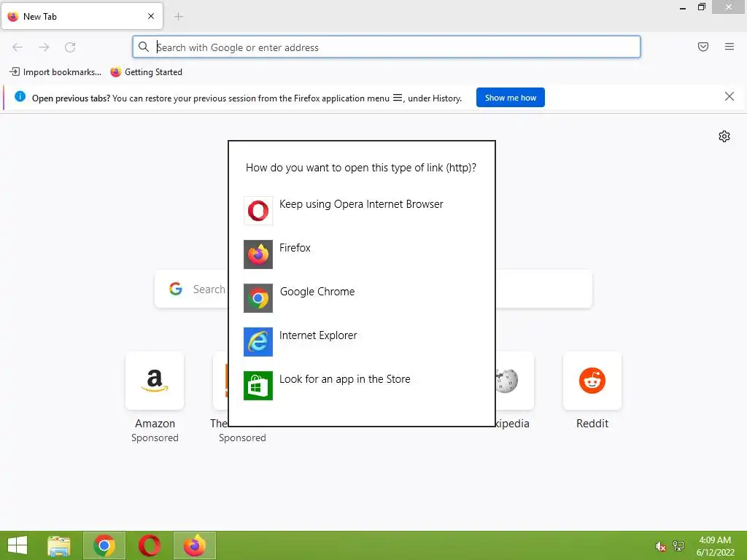
Task: Click the magnifier icon in the address bar
Action: [144, 47]
